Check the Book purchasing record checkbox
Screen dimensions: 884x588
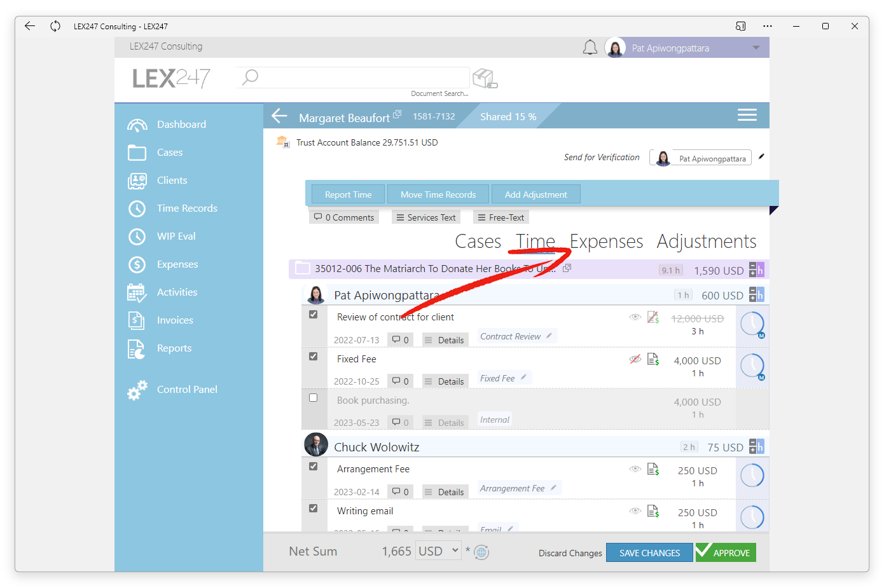pyautogui.click(x=313, y=398)
